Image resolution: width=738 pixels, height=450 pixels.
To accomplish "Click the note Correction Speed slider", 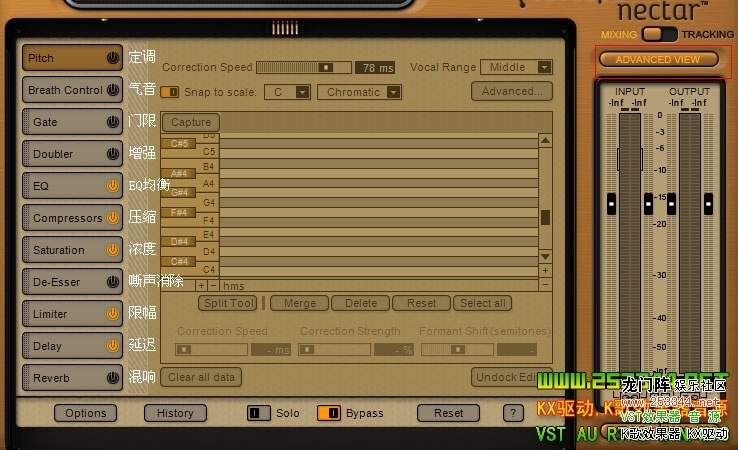I will point(211,349).
